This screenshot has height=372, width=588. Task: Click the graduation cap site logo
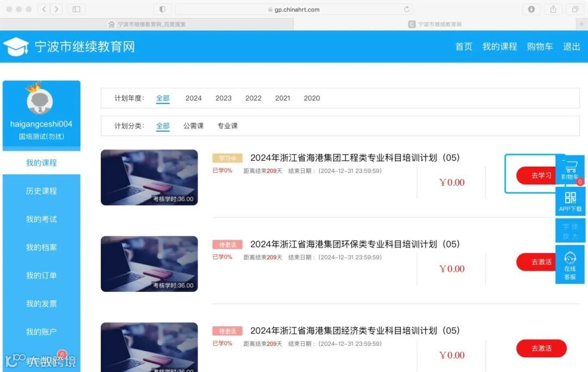pyautogui.click(x=16, y=47)
